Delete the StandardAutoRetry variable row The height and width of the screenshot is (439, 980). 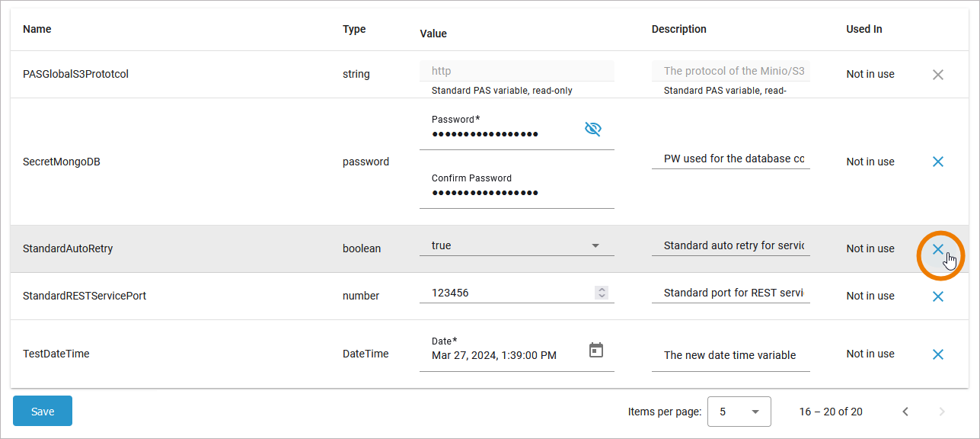pos(938,249)
